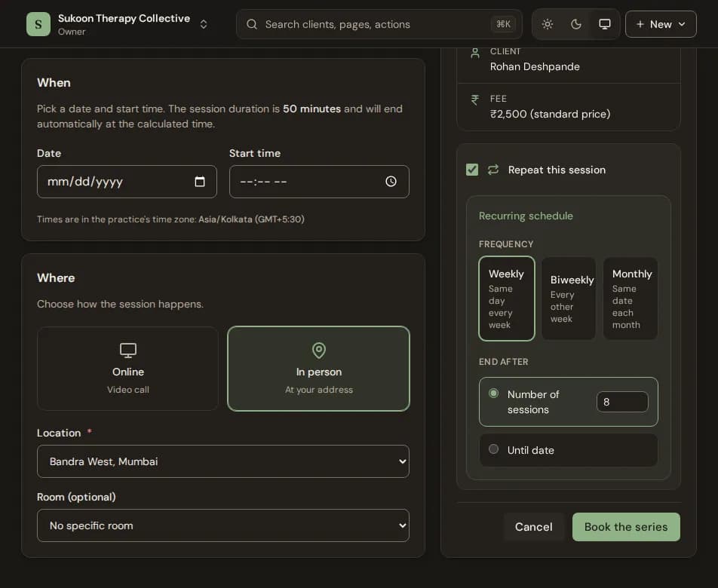Click client name Rohan Deshpande

tap(535, 67)
